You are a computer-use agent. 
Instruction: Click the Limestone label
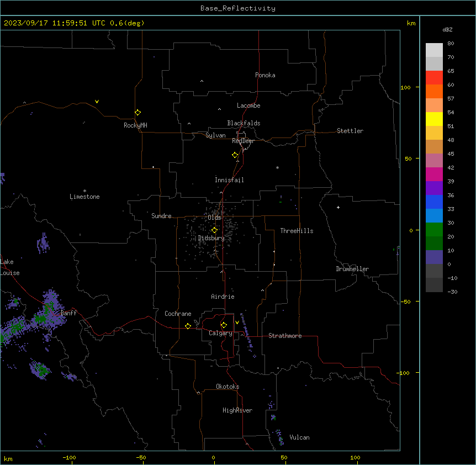pos(84,197)
